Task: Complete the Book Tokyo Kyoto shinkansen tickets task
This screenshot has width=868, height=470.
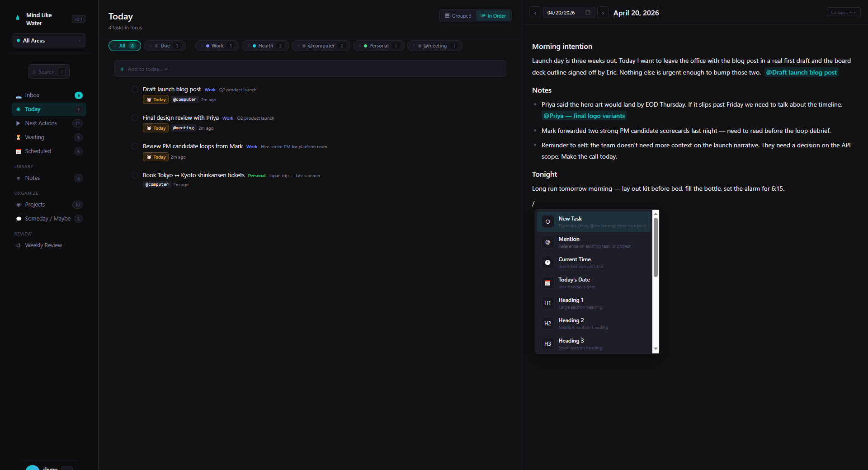Action: [x=134, y=175]
